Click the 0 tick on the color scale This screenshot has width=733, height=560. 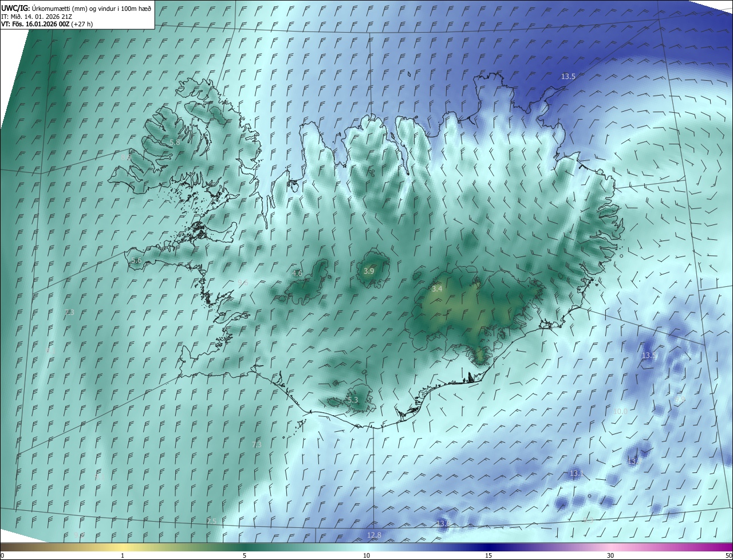pyautogui.click(x=2, y=555)
